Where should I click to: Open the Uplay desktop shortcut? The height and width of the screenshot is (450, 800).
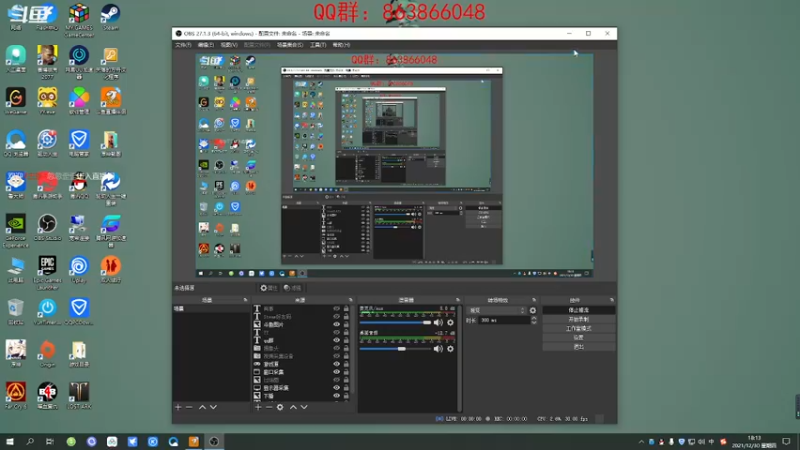[x=79, y=270]
